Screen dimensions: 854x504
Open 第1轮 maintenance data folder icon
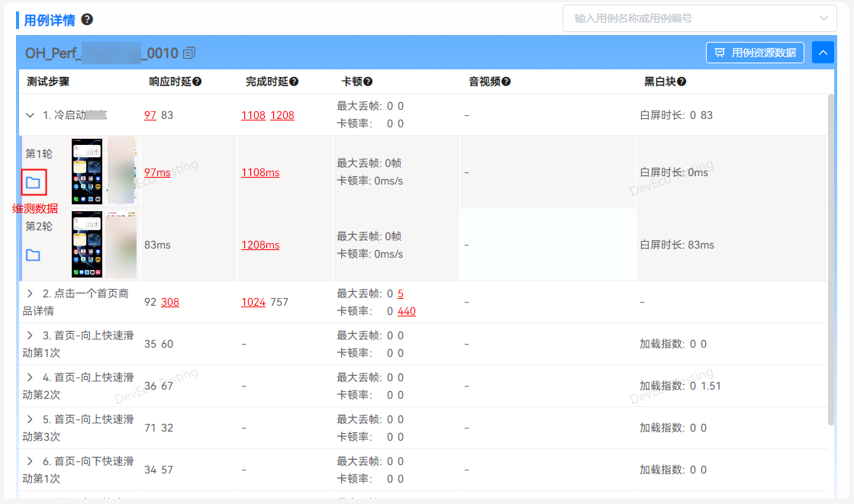coord(34,182)
